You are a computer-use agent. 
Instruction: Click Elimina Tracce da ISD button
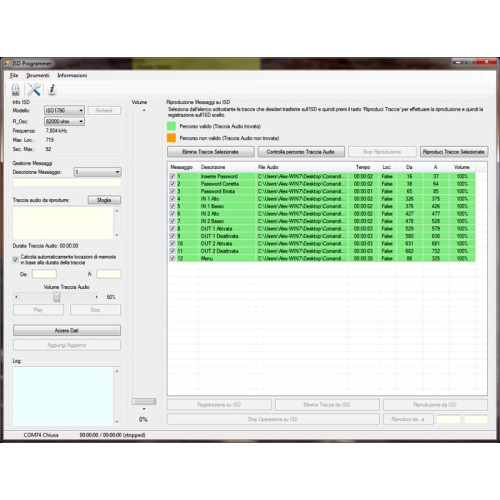click(327, 405)
